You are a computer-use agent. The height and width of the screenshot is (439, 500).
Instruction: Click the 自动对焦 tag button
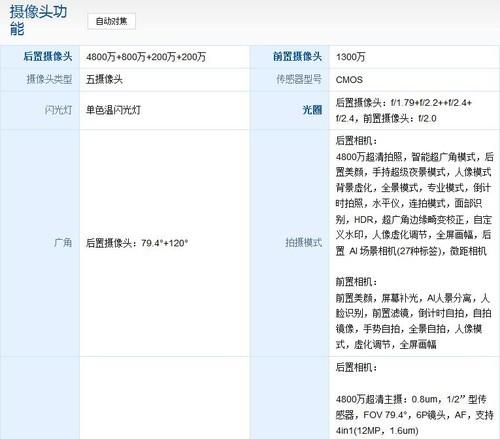click(x=111, y=21)
